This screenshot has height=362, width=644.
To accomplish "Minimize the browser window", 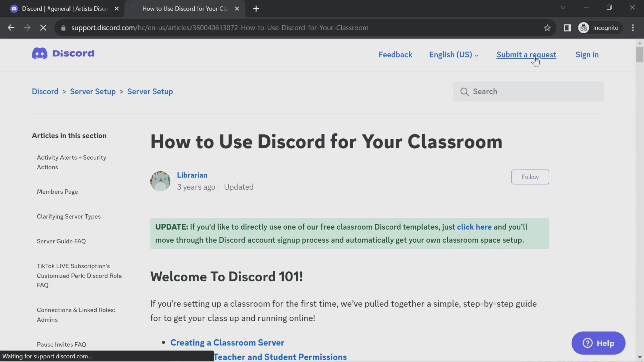I will tap(586, 7).
